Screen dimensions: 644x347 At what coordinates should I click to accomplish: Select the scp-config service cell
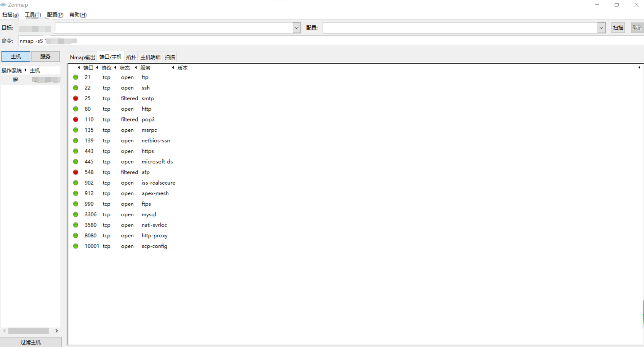click(x=154, y=246)
